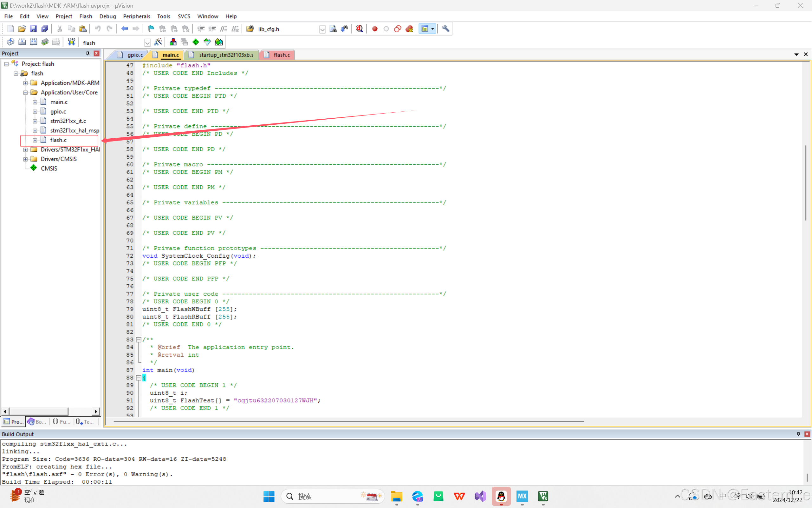Viewport: 812px width, 508px height.
Task: Click the Build target icon
Action: pos(22,42)
